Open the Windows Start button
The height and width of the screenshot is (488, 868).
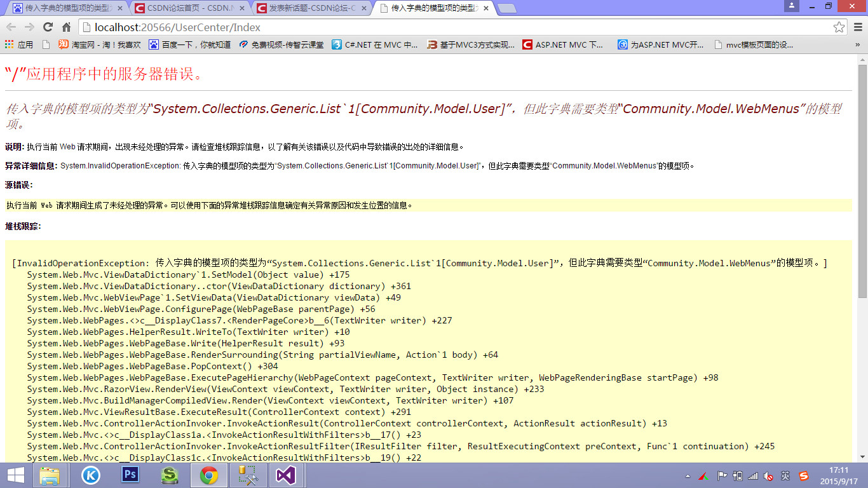point(16,475)
